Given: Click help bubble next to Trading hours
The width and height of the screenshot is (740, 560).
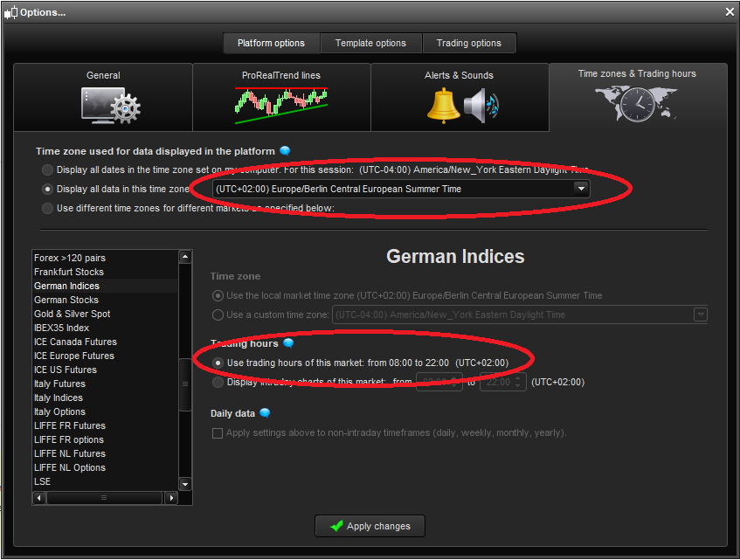Looking at the screenshot, I should (288, 343).
